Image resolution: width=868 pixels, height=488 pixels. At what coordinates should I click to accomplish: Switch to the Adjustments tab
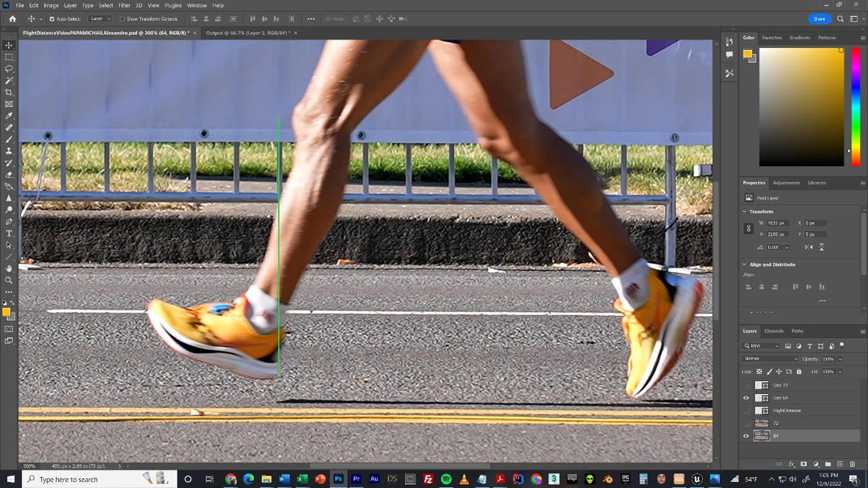[787, 183]
